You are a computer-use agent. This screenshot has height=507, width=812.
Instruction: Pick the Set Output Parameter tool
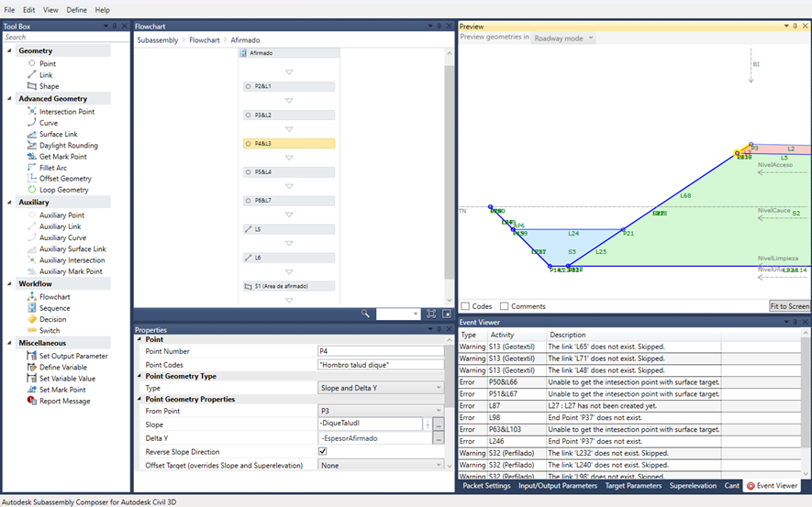pyautogui.click(x=73, y=356)
